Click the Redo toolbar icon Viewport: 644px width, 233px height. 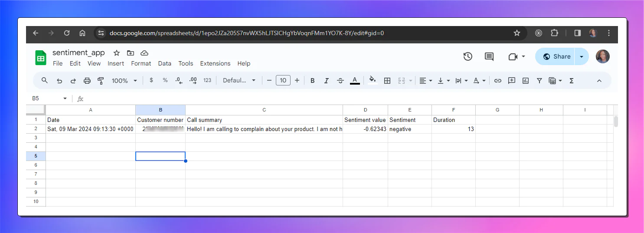click(73, 80)
